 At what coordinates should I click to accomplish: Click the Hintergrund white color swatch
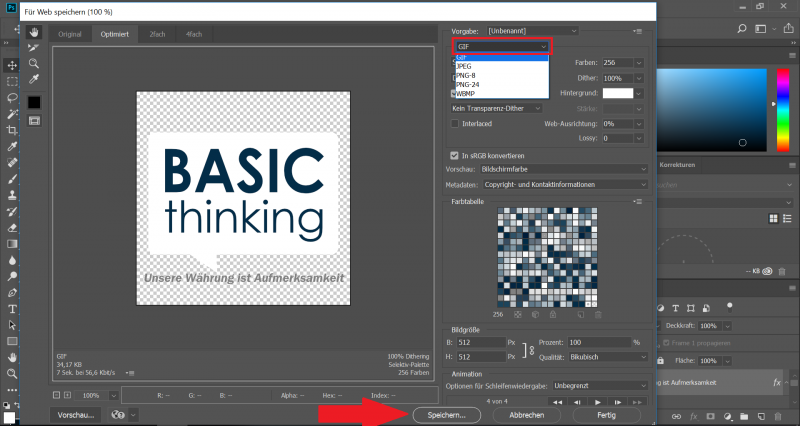[x=618, y=93]
